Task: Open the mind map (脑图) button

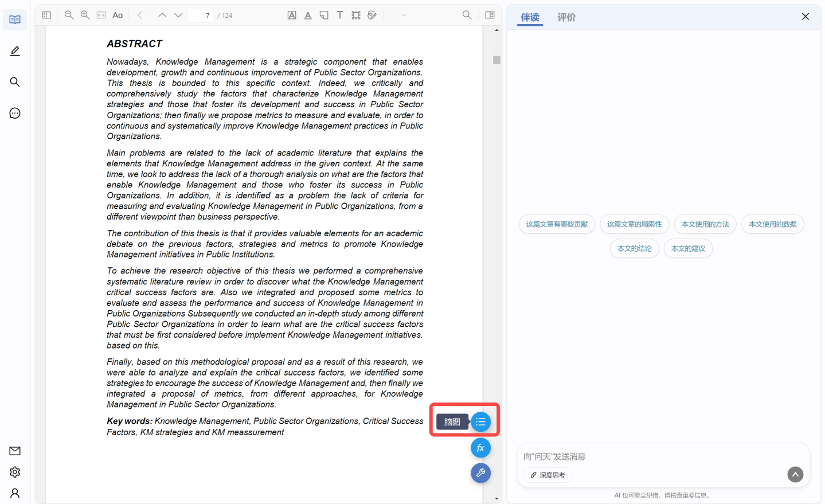Action: click(x=480, y=422)
